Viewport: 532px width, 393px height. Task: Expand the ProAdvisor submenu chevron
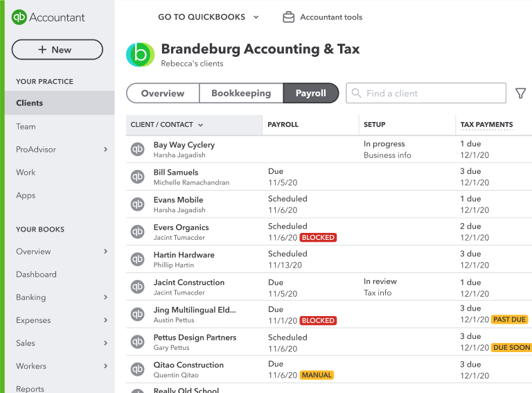105,149
